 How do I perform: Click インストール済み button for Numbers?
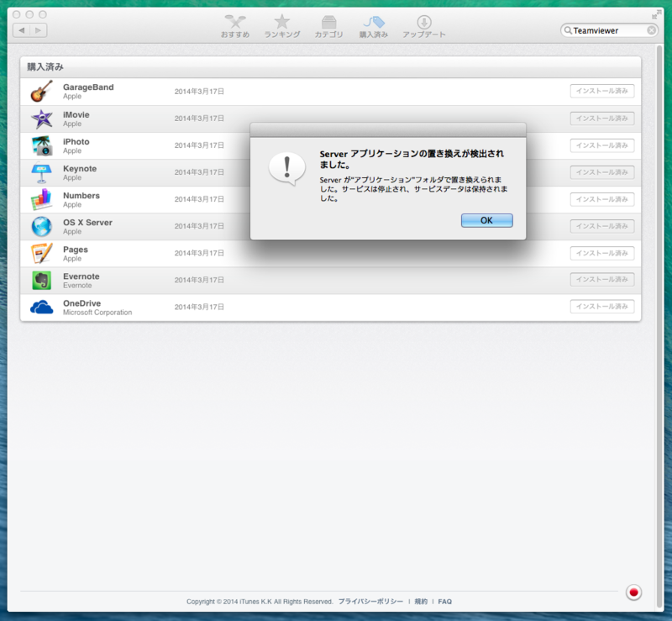[602, 199]
